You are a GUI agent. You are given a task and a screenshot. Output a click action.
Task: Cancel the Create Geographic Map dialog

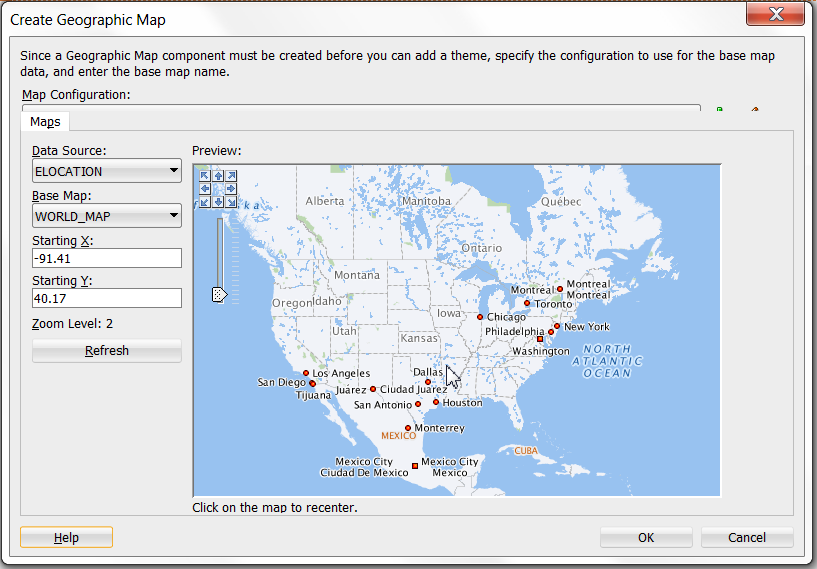(x=747, y=537)
